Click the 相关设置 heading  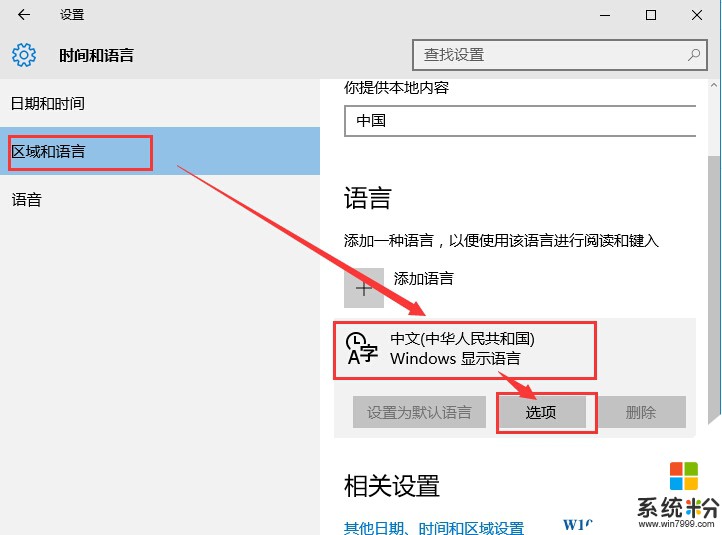[392, 486]
